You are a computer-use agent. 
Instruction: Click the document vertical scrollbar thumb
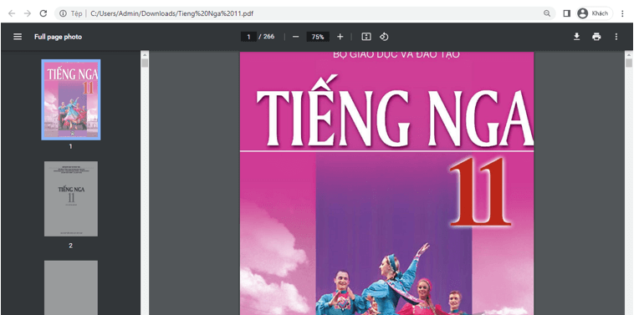click(629, 63)
